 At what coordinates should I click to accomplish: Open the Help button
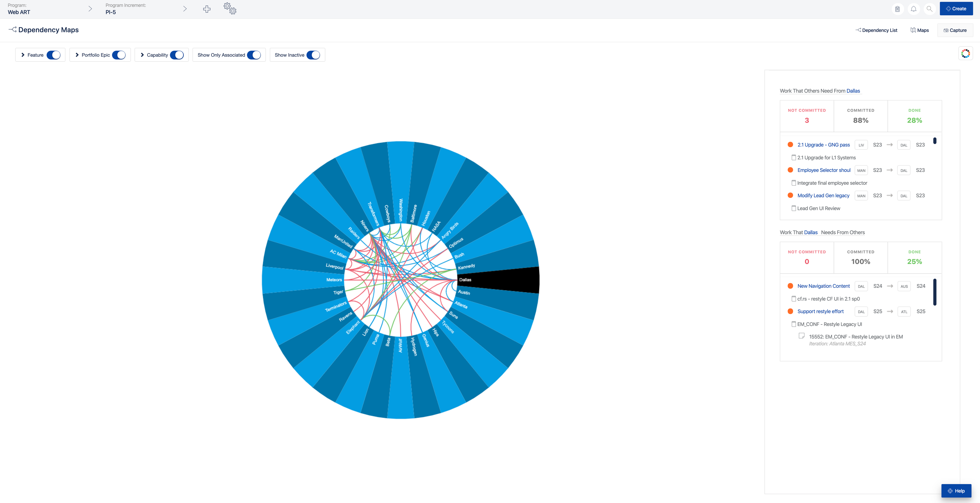[x=956, y=491]
